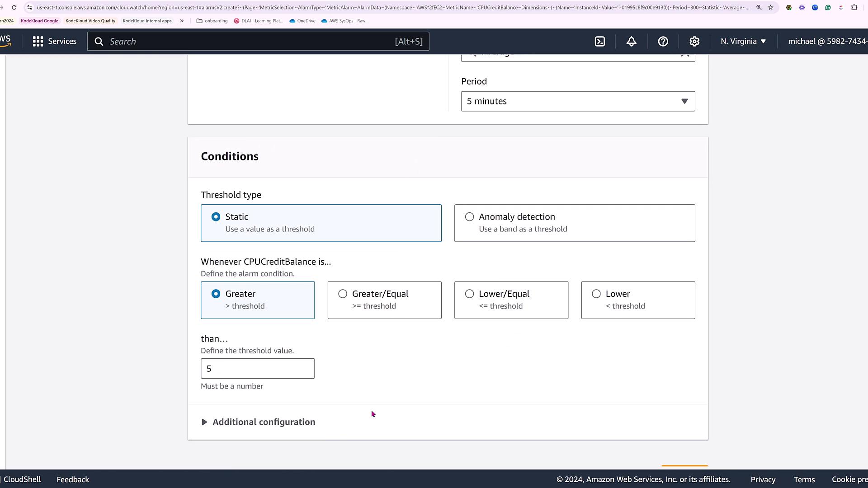The height and width of the screenshot is (488, 868).
Task: Select Anomaly detection threshold type
Action: click(470, 217)
